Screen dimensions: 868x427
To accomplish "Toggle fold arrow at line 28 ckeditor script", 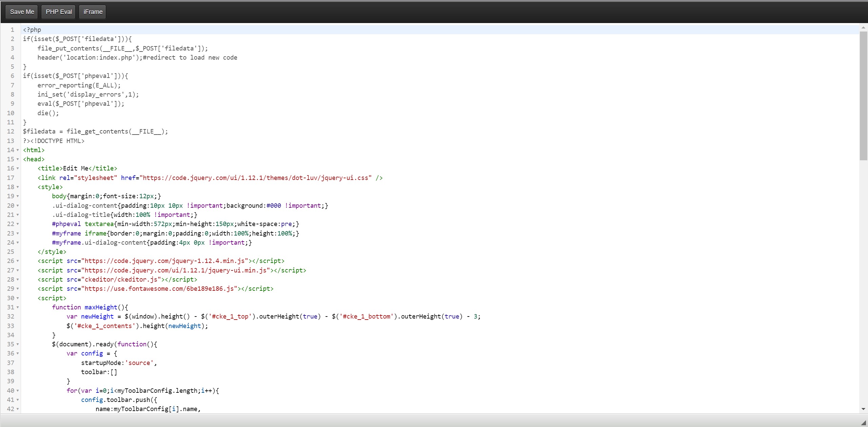I will click(18, 280).
